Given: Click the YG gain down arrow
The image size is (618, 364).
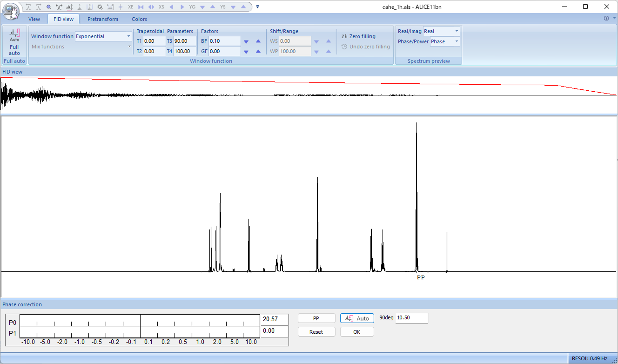Looking at the screenshot, I should tap(202, 7).
